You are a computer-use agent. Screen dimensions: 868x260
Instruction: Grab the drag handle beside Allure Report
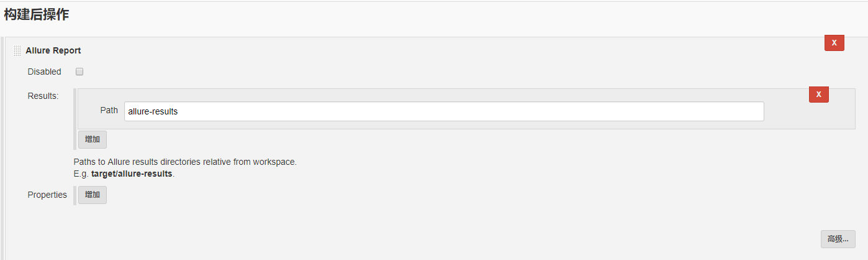pos(17,50)
